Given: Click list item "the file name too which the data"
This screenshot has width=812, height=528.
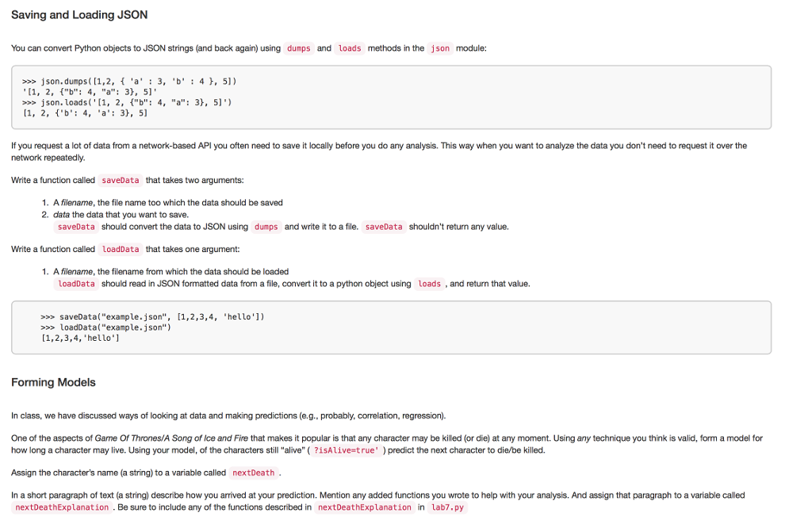Looking at the screenshot, I should click(x=168, y=203).
